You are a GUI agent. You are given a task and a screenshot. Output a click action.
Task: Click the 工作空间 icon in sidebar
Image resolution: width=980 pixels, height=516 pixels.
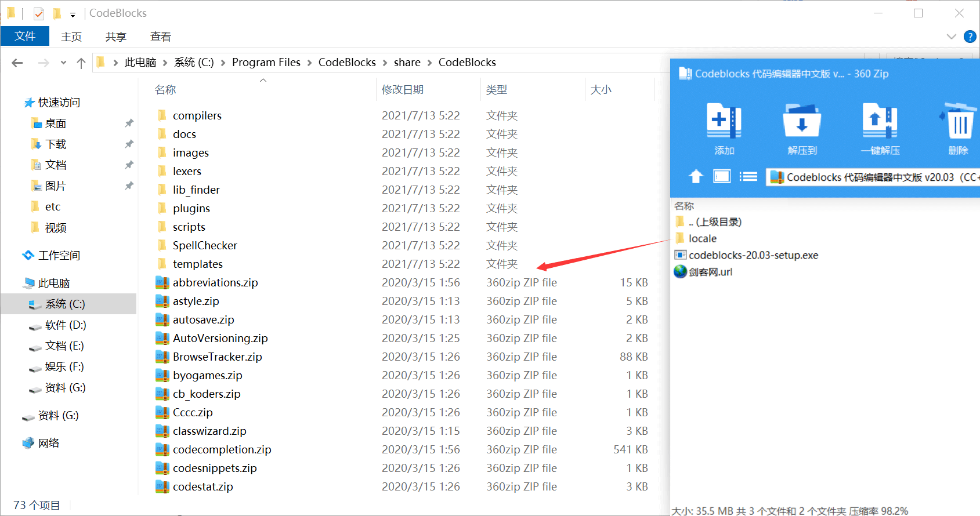pyautogui.click(x=28, y=255)
